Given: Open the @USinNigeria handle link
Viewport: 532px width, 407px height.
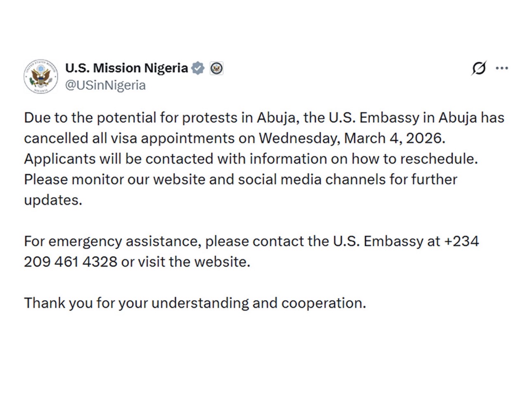Looking at the screenshot, I should (x=106, y=85).
